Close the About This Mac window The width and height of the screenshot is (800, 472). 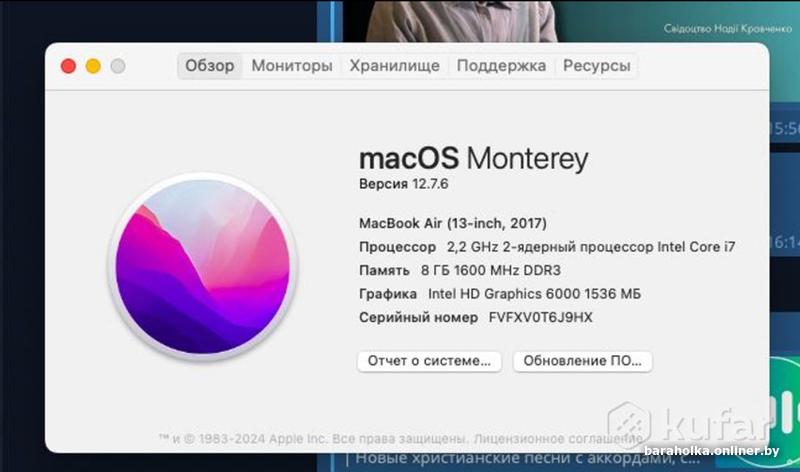point(68,66)
